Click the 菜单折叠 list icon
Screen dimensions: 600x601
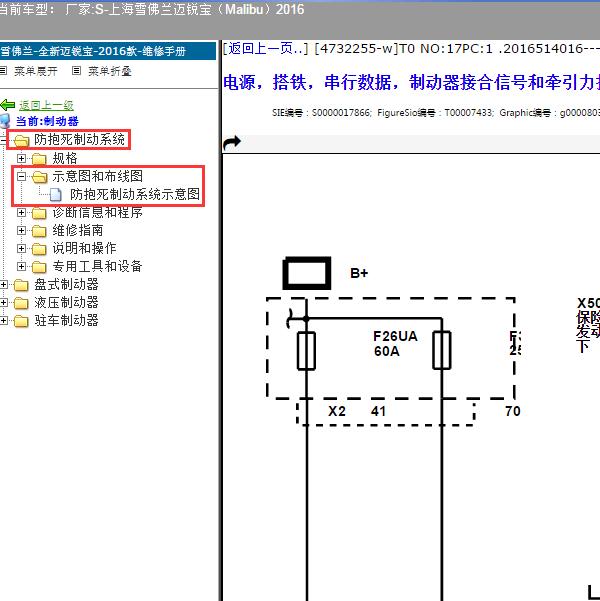click(77, 71)
